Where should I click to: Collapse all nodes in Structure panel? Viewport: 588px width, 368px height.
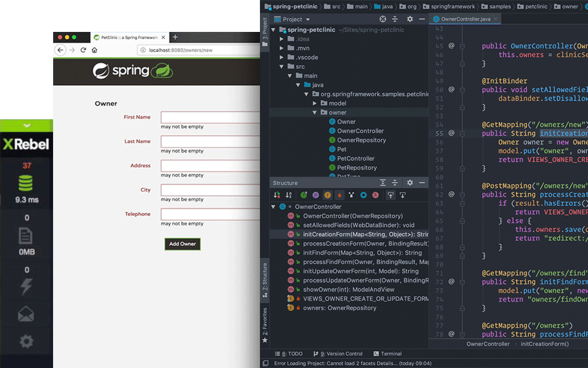[x=395, y=182]
